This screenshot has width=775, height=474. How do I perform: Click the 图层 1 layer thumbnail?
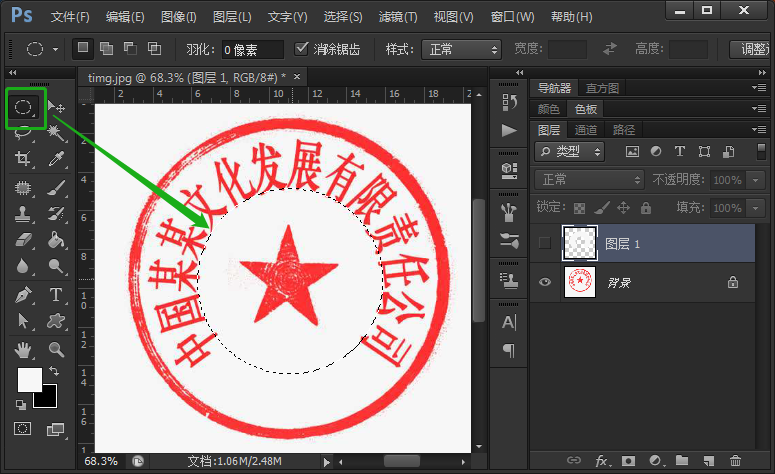point(579,243)
